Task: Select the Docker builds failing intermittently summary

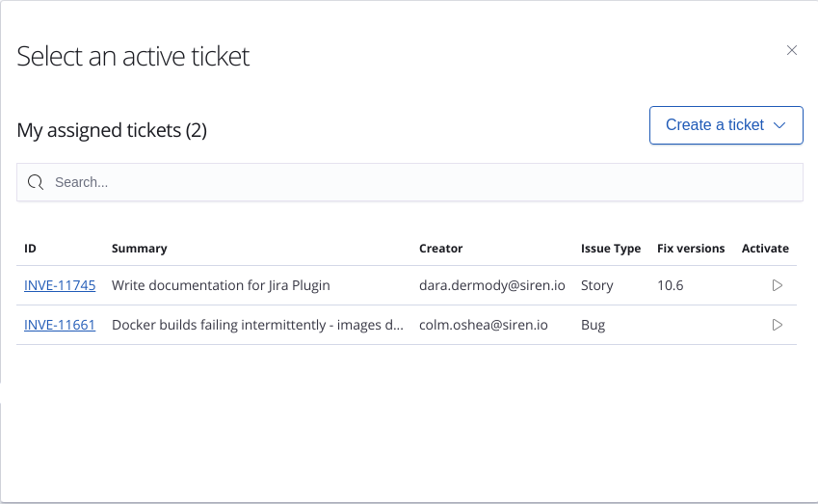Action: coord(257,325)
